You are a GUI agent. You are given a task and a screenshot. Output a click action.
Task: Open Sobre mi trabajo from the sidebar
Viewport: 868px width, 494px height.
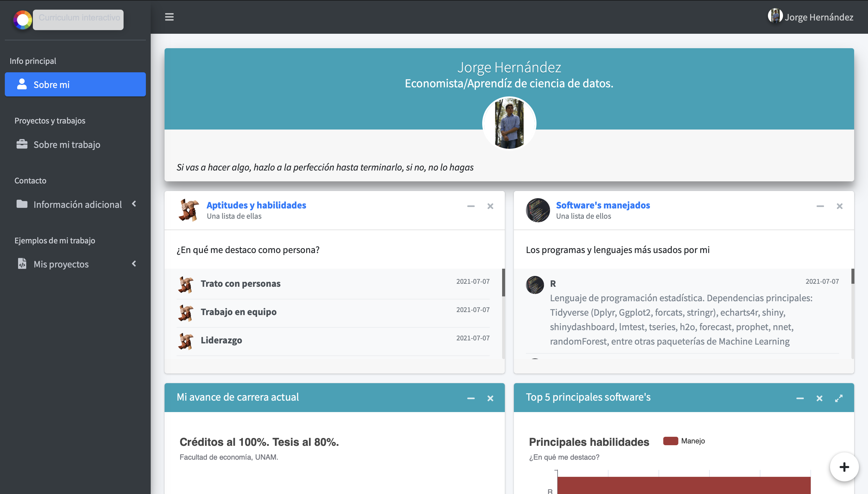point(67,144)
